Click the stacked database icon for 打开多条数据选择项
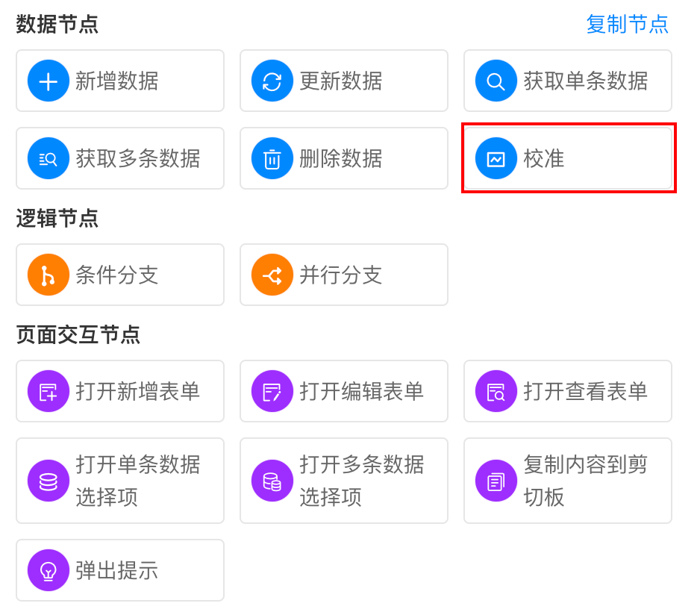 272,481
